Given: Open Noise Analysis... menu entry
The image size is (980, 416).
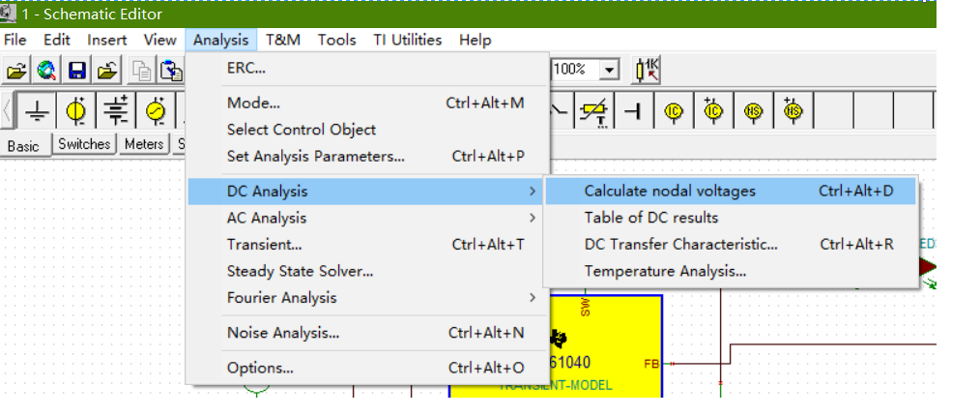Looking at the screenshot, I should (x=283, y=333).
